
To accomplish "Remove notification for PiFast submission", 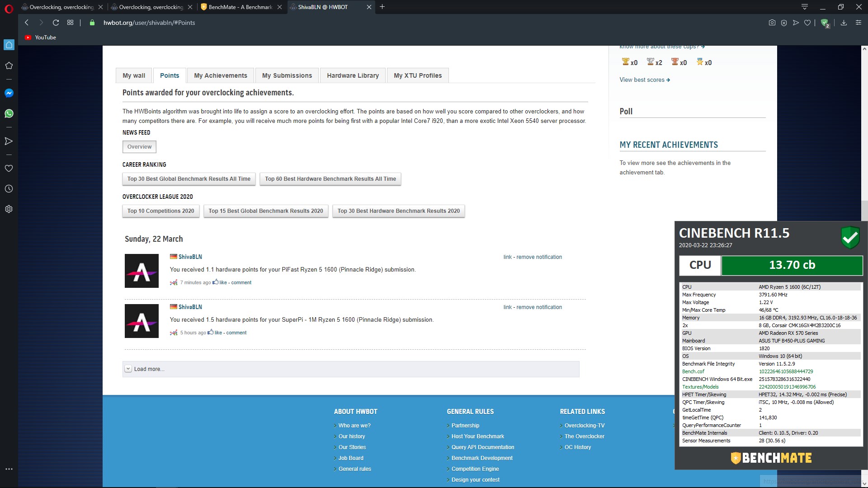I will tap(539, 257).
